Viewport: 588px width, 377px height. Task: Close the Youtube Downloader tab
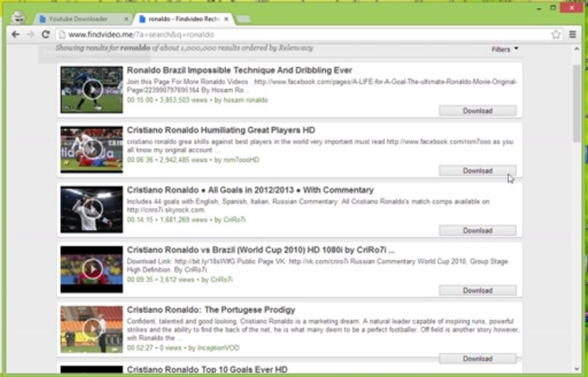pyautogui.click(x=126, y=19)
